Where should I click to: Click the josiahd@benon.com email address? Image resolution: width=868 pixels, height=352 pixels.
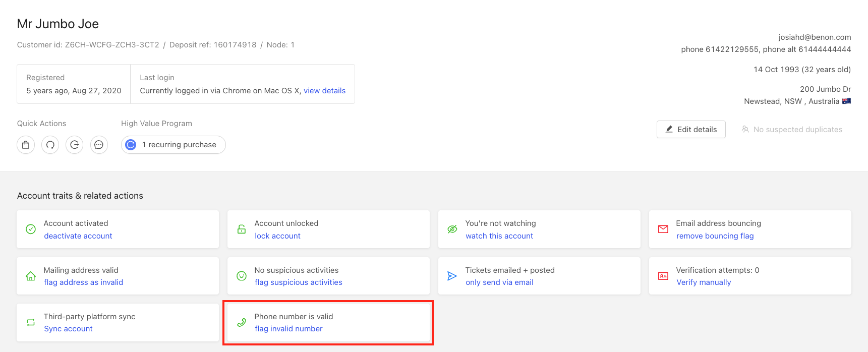(814, 37)
